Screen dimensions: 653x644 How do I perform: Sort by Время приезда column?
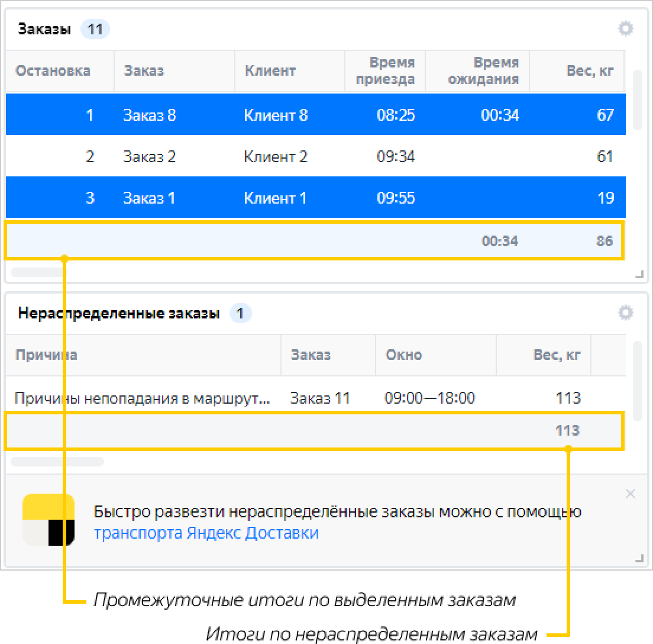385,71
